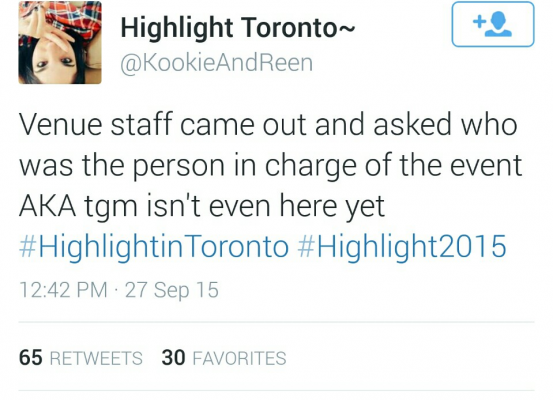Image resolution: width=553 pixels, height=400 pixels.
Task: Click the line 'AKA tgm isn't even here yet'
Action: [x=202, y=206]
